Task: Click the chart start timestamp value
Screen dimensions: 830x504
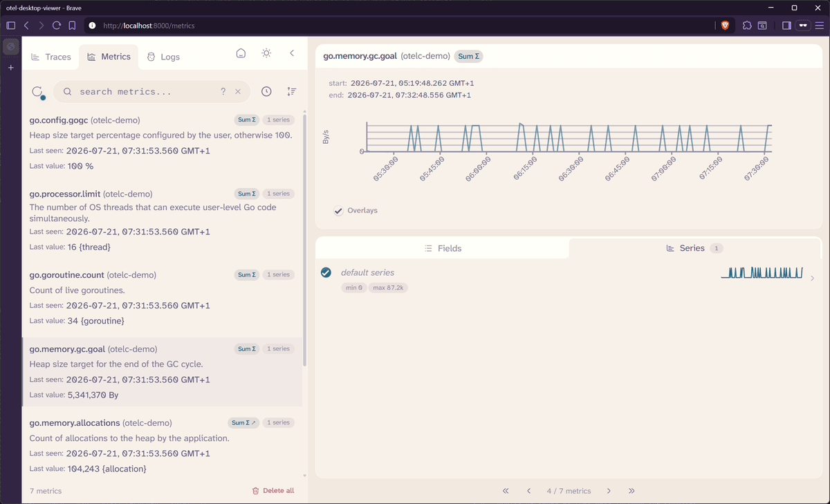Action: (x=412, y=83)
